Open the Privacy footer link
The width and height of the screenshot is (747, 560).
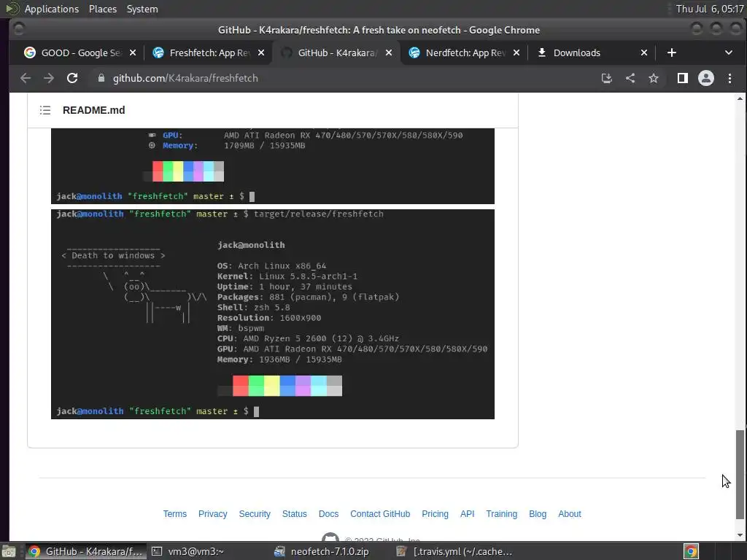(x=212, y=514)
